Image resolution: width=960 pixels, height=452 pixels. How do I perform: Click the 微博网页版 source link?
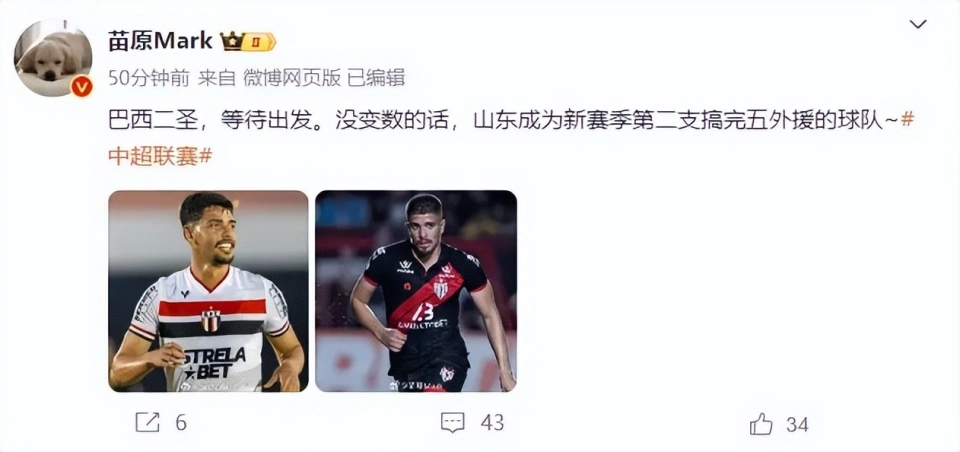click(x=292, y=78)
